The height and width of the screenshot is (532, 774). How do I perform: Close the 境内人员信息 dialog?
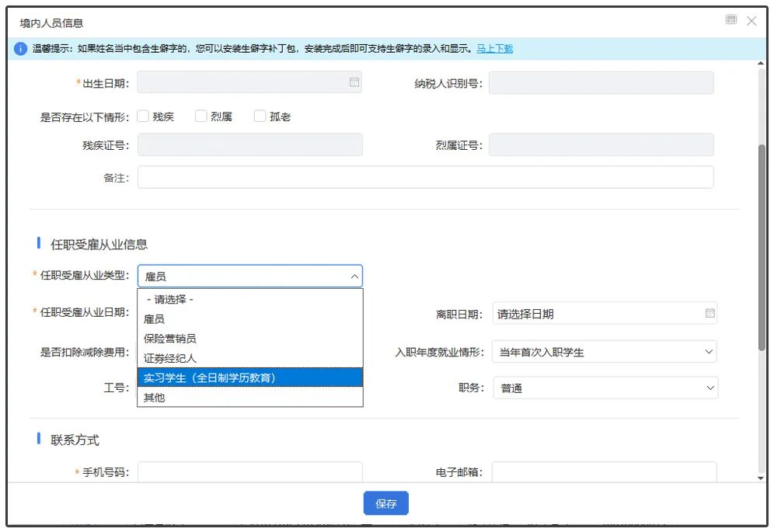click(x=751, y=21)
